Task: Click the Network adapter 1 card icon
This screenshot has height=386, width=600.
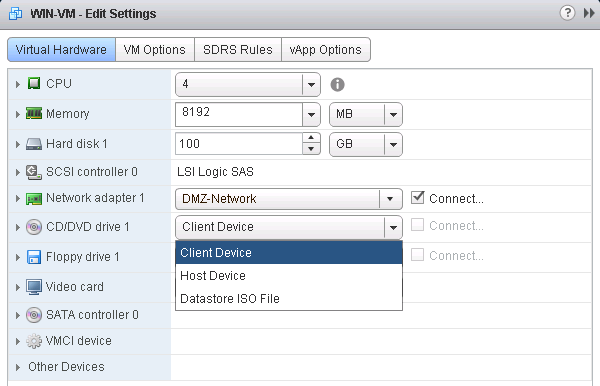Action: pyautogui.click(x=34, y=199)
